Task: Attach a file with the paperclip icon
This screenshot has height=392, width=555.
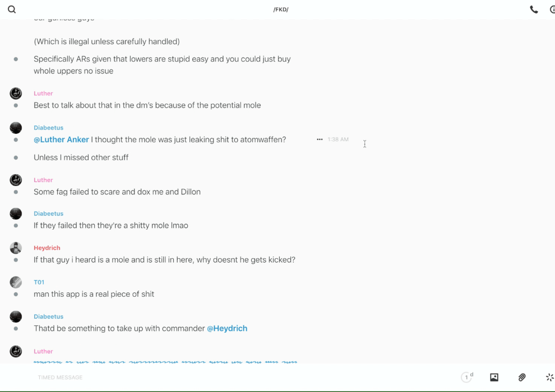Action: pyautogui.click(x=522, y=377)
